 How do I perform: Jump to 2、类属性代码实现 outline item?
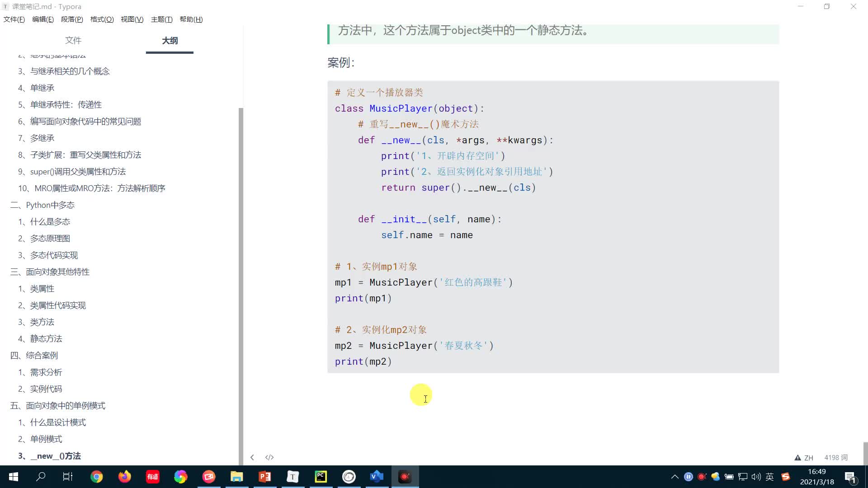tap(52, 305)
